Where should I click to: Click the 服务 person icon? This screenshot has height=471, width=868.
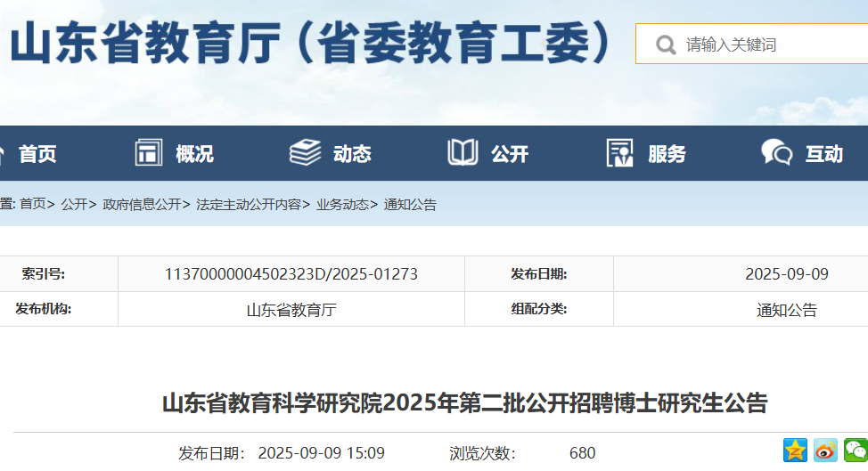(619, 152)
